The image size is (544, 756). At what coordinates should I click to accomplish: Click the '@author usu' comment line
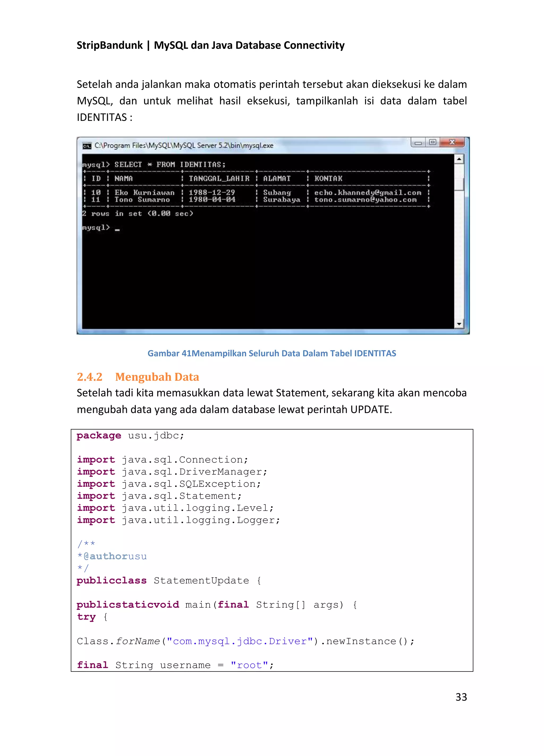tap(112, 556)
